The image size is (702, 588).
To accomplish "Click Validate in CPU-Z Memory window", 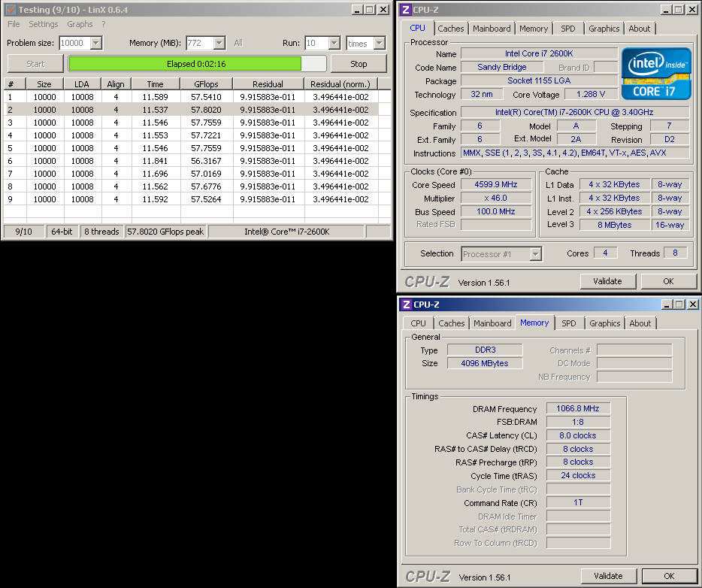I will coord(609,577).
